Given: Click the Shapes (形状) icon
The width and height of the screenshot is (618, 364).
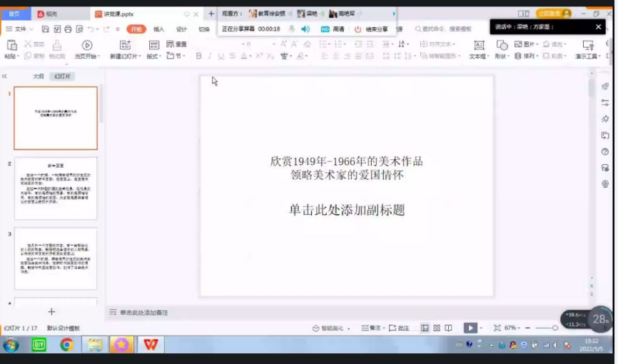Looking at the screenshot, I should [500, 46].
